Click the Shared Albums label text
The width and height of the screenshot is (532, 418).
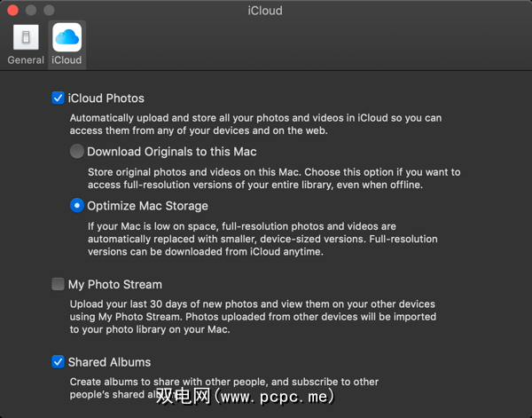click(109, 362)
